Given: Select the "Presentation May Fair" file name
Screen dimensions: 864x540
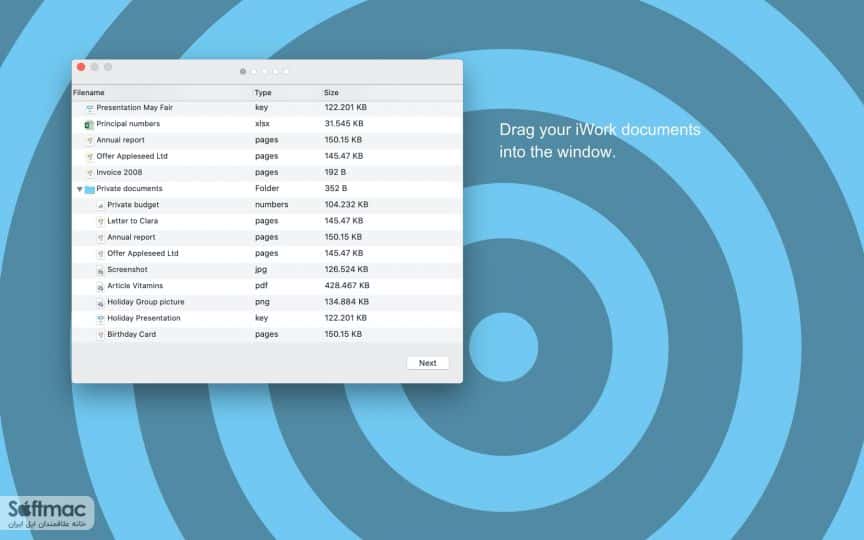Looking at the screenshot, I should 134,107.
